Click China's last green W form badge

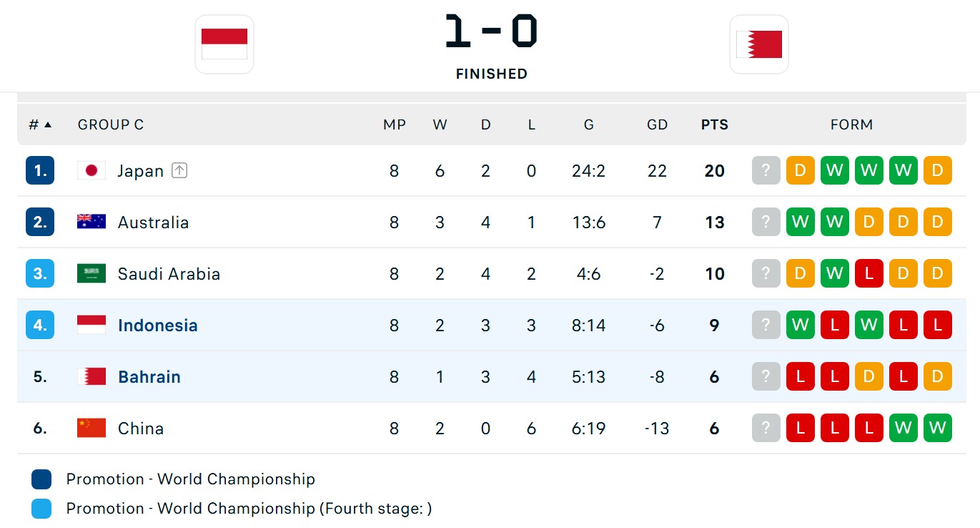937,428
